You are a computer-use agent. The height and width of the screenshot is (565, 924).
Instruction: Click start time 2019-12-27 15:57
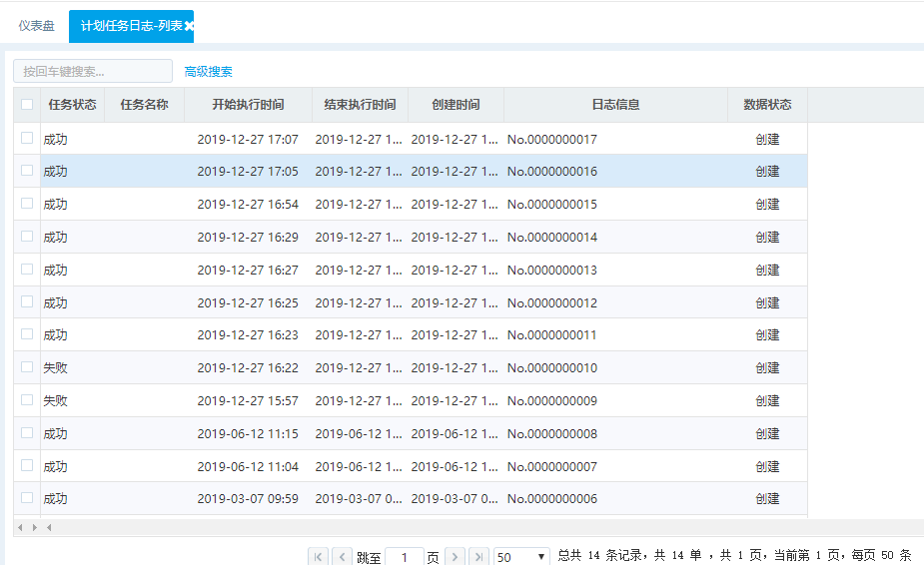(x=248, y=401)
